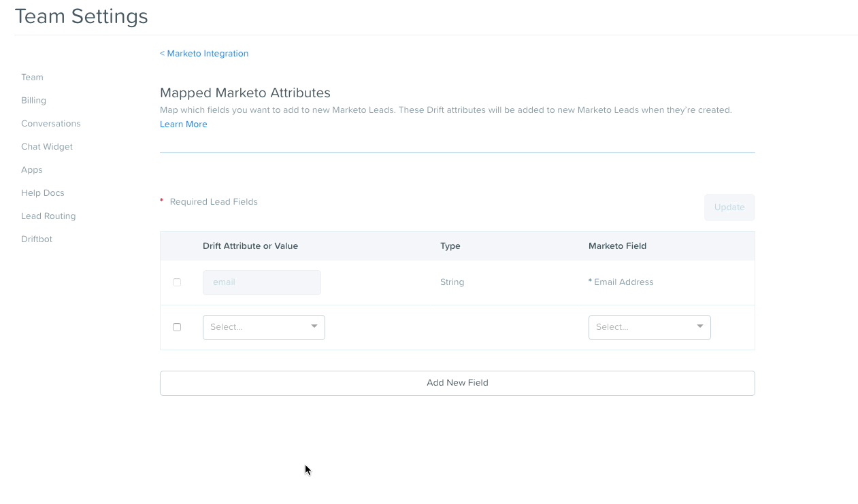
Task: Go back to Marketo Integration
Action: tap(204, 54)
